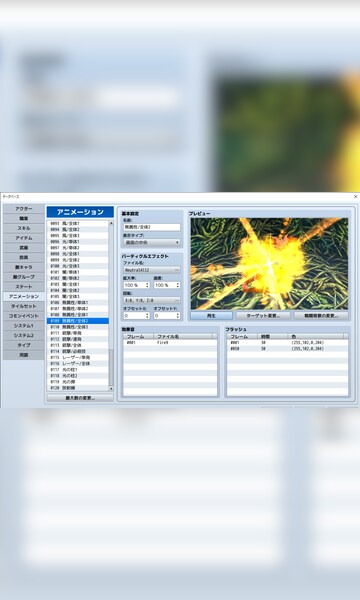
Task: Select the タイルセット tab
Action: 24,307
